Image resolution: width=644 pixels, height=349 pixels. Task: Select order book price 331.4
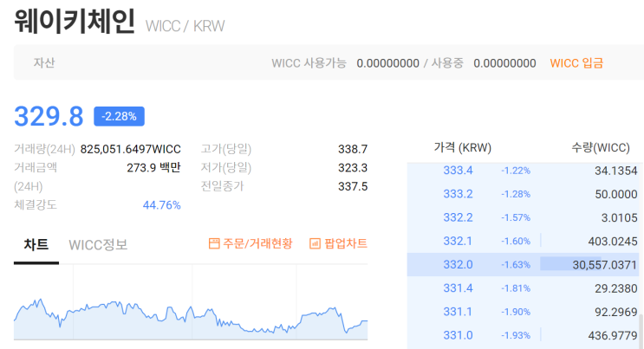click(x=458, y=288)
